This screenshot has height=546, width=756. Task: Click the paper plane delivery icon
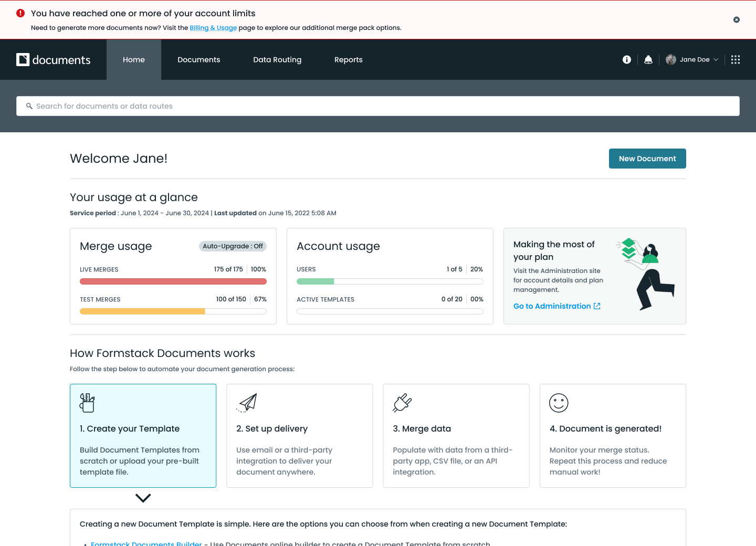[247, 403]
